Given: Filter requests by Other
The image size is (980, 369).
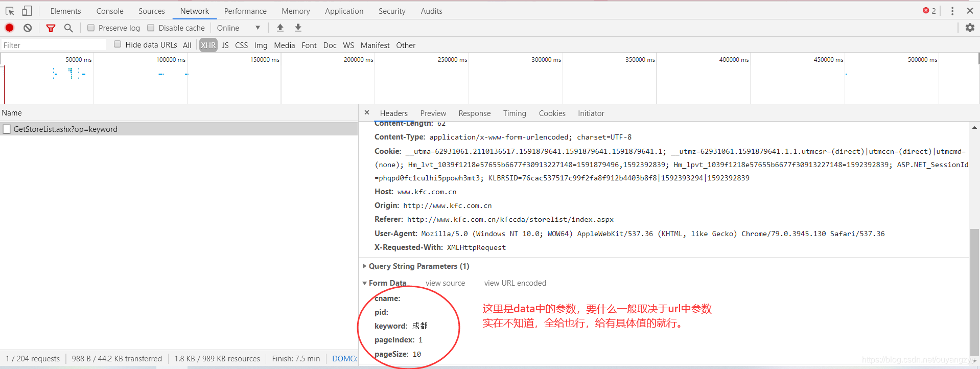Looking at the screenshot, I should coord(406,45).
